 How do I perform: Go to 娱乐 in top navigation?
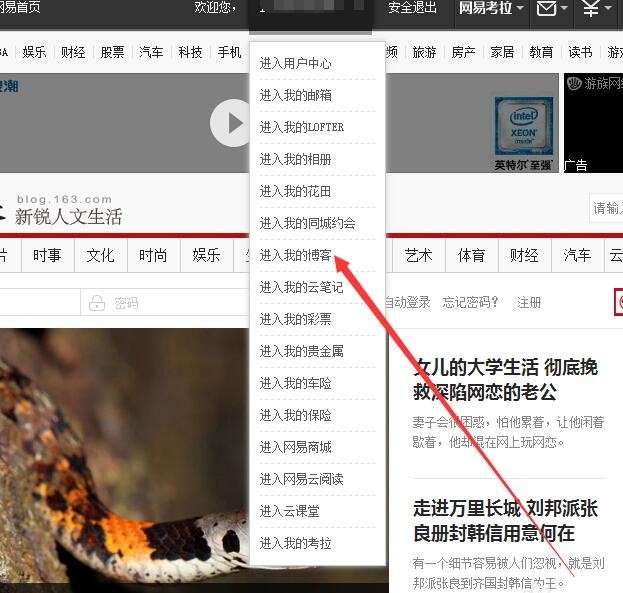(34, 52)
